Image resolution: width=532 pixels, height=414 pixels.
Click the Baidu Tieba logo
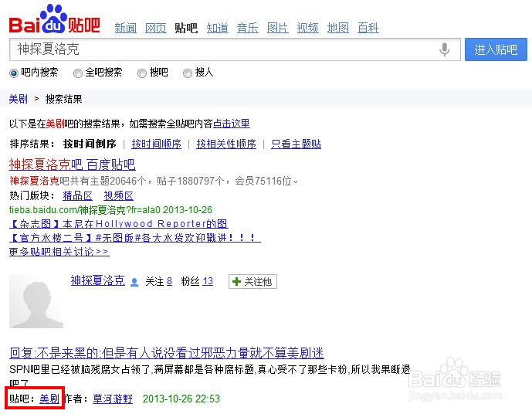(x=55, y=19)
